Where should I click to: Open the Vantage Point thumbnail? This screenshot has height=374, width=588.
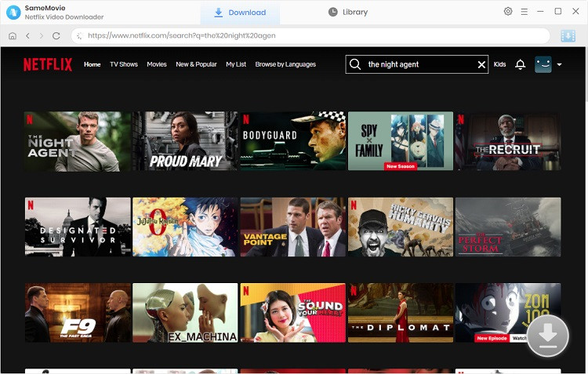point(293,227)
